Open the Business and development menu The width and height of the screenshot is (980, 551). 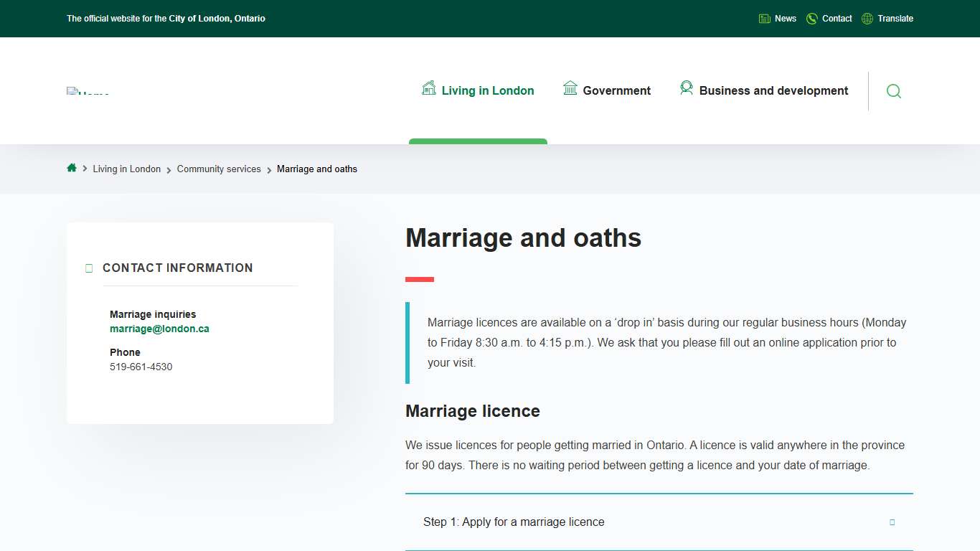[x=773, y=90]
